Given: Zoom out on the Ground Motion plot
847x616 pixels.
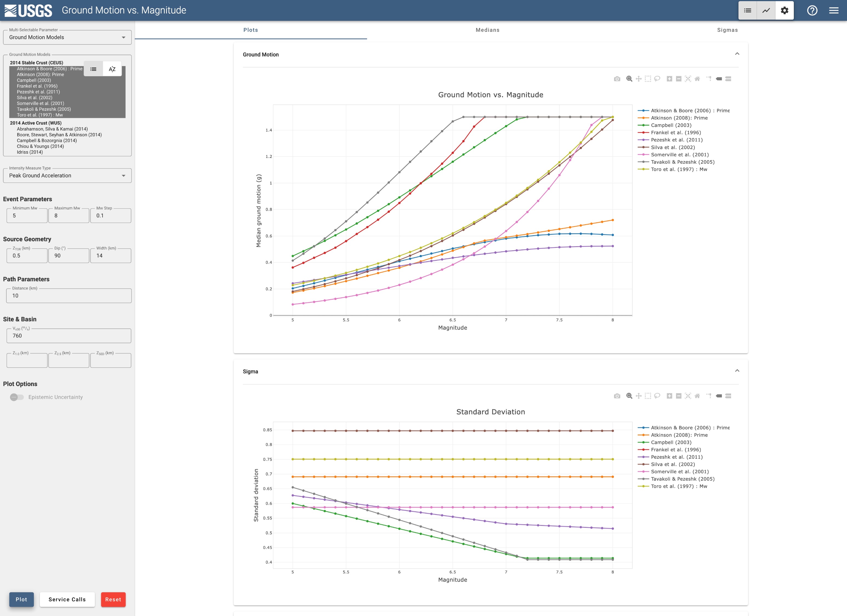Looking at the screenshot, I should pyautogui.click(x=679, y=79).
